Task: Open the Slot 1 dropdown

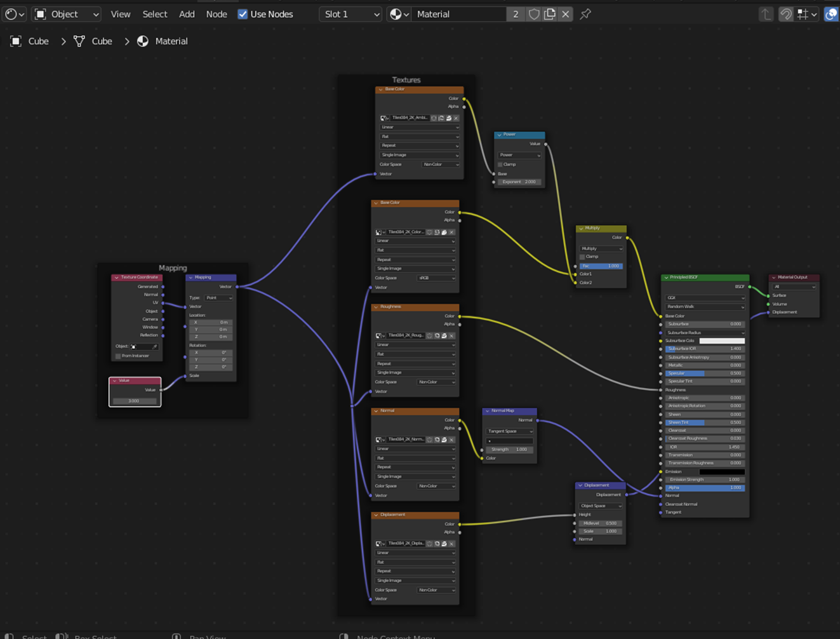Action: [x=350, y=14]
